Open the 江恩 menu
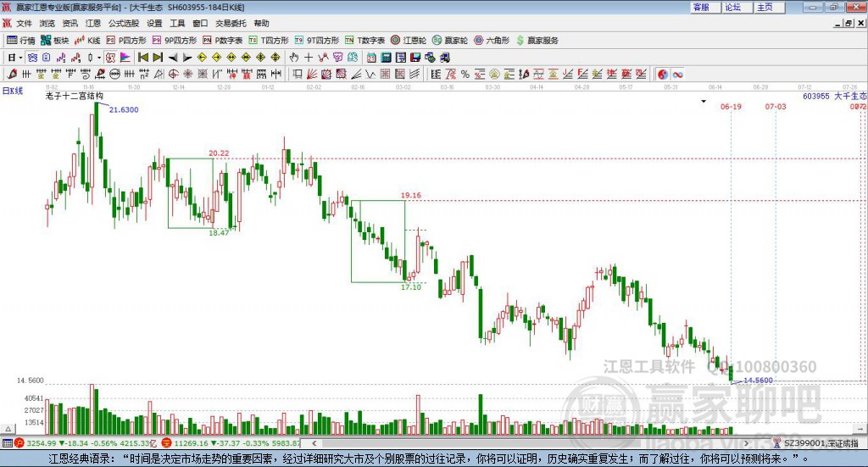Image resolution: width=868 pixels, height=467 pixels. pyautogui.click(x=93, y=23)
